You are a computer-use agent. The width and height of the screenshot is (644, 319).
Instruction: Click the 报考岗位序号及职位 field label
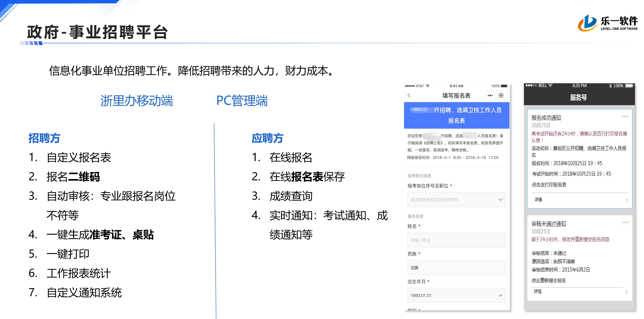pyautogui.click(x=428, y=186)
